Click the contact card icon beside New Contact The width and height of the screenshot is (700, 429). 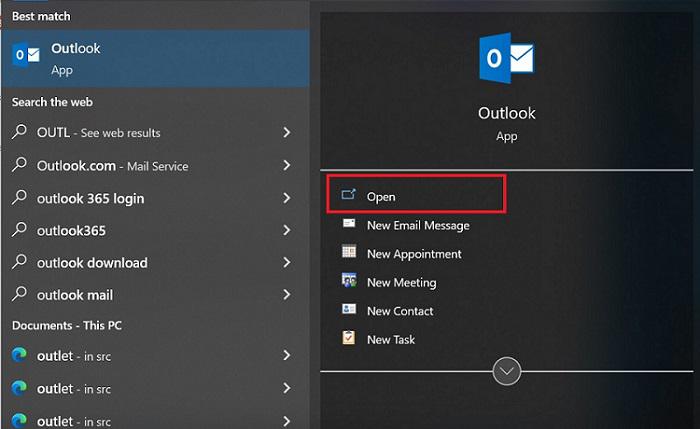pos(349,309)
